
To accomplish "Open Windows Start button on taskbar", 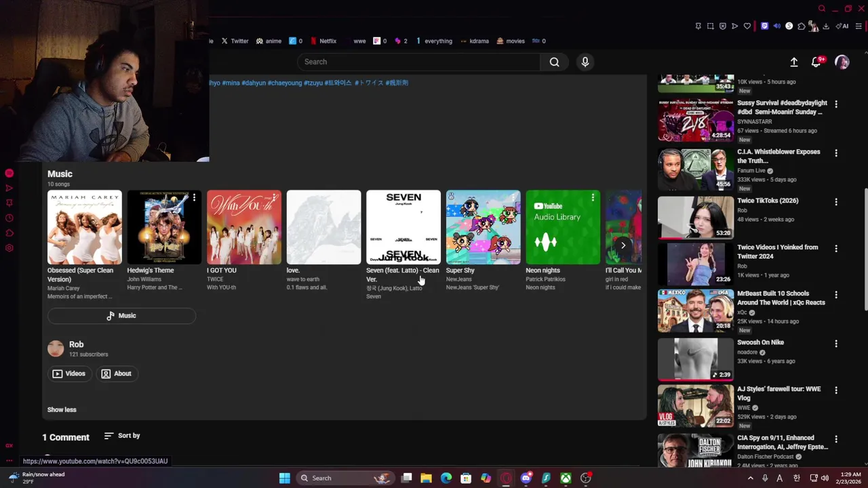I will click(x=285, y=478).
